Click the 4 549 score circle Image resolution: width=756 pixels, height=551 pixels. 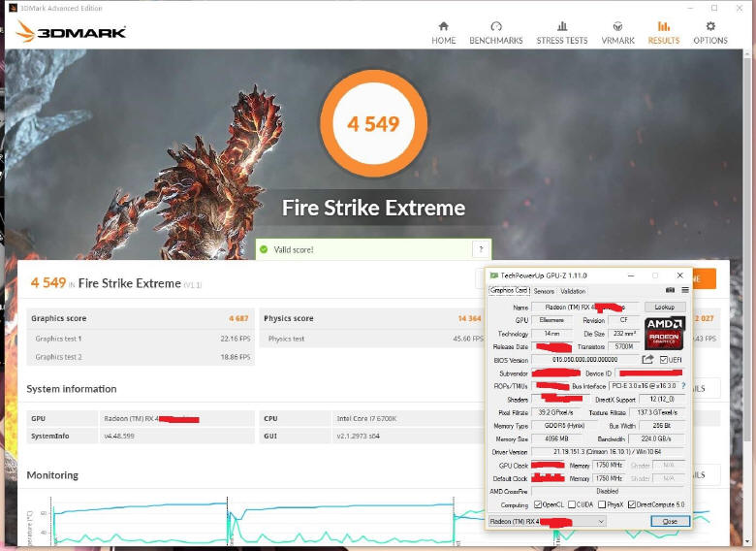[374, 123]
